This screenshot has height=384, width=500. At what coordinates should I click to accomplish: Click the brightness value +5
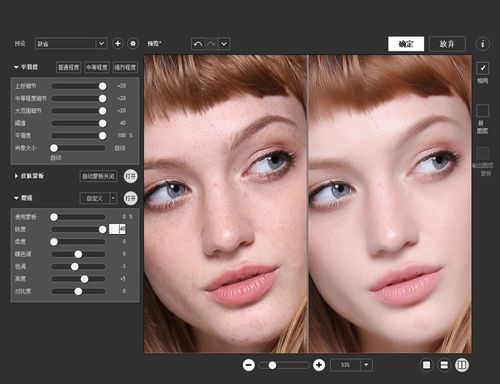123,279
